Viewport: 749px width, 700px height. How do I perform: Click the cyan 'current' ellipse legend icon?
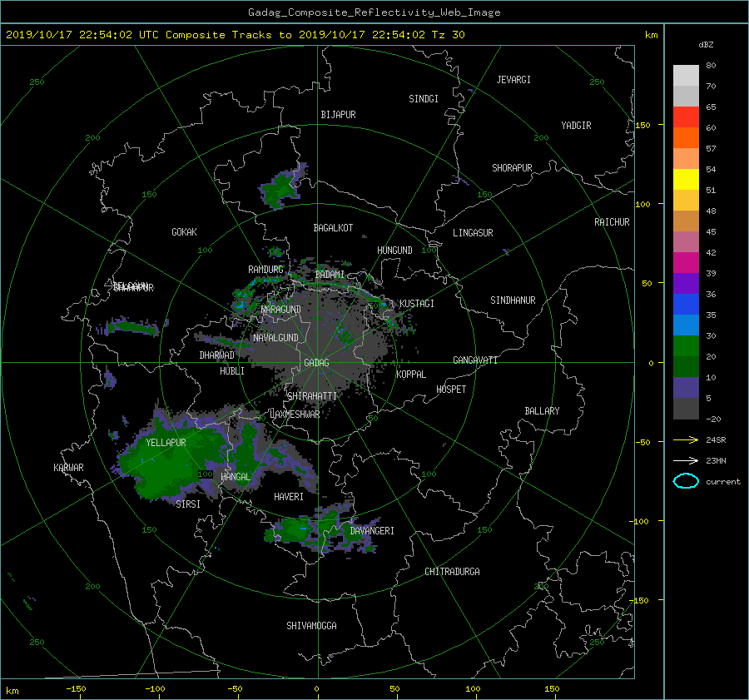(686, 481)
